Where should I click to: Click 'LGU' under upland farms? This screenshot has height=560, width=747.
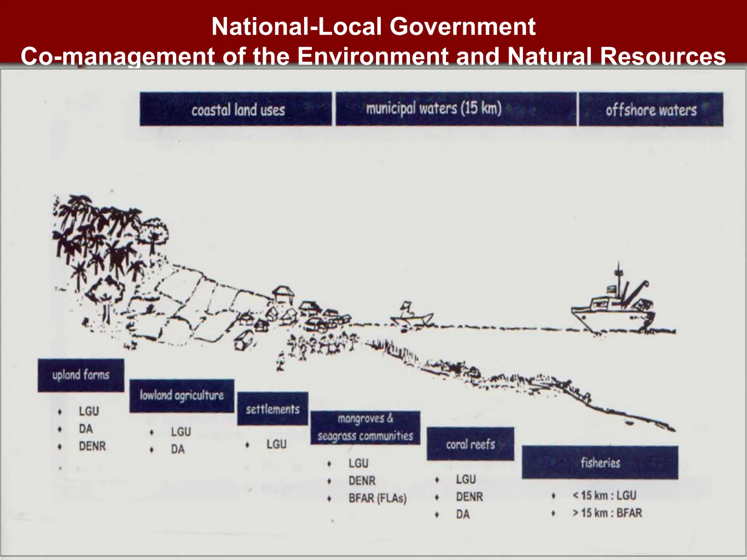(x=89, y=411)
